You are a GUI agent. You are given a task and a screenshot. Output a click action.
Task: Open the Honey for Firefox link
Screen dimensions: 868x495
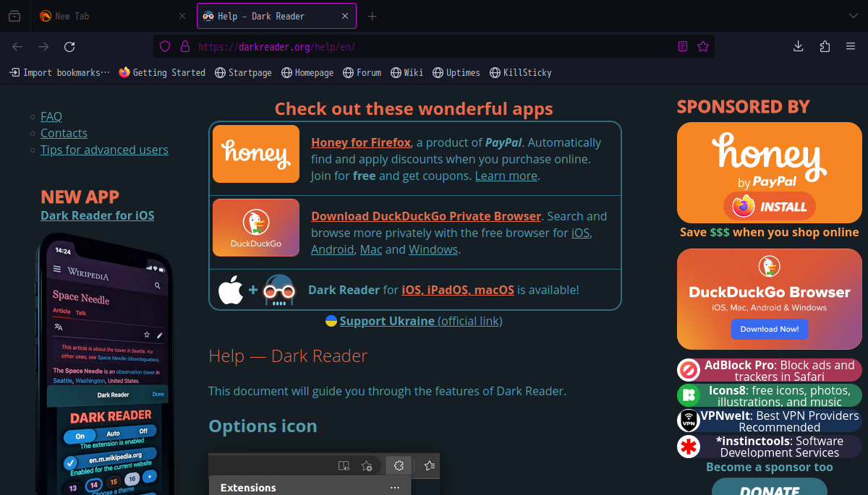click(361, 142)
